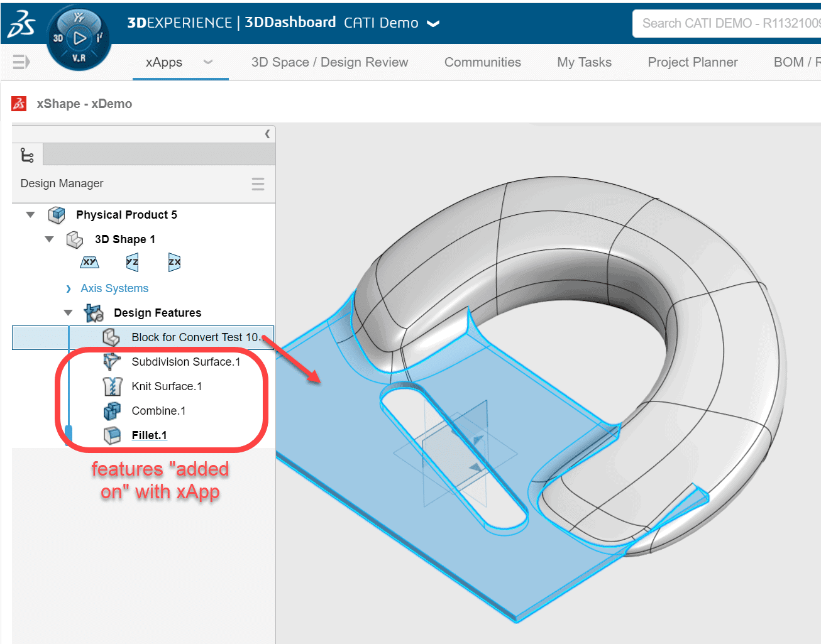Open the 3DEXPERIENCE compass play button
The image size is (821, 644).
pyautogui.click(x=80, y=38)
